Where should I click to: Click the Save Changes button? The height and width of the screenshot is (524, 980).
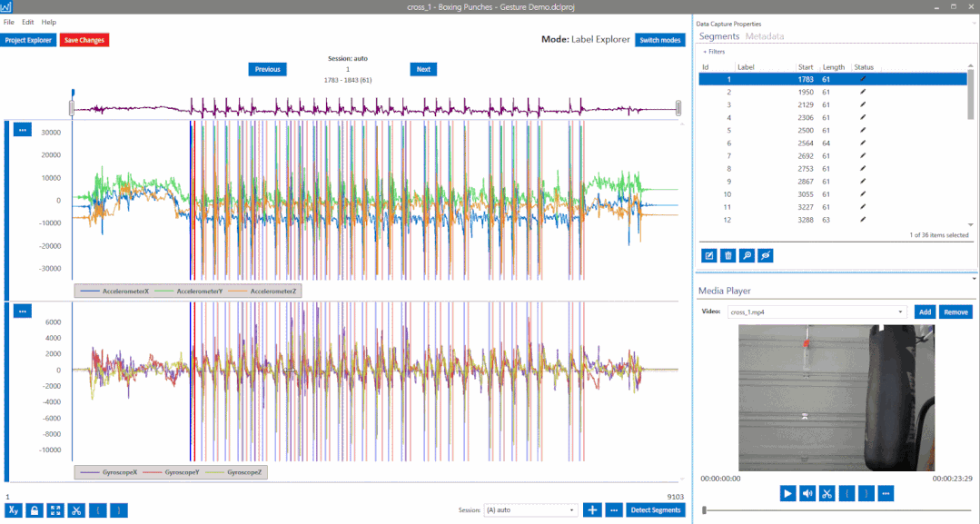point(84,40)
